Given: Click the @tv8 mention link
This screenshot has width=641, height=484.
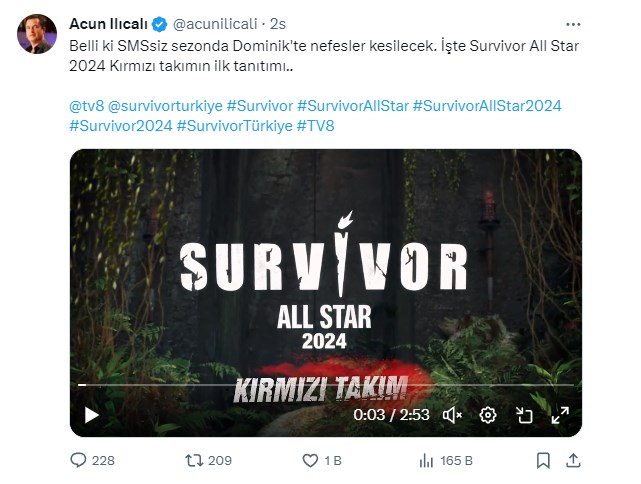Looking at the screenshot, I should pyautogui.click(x=88, y=105).
